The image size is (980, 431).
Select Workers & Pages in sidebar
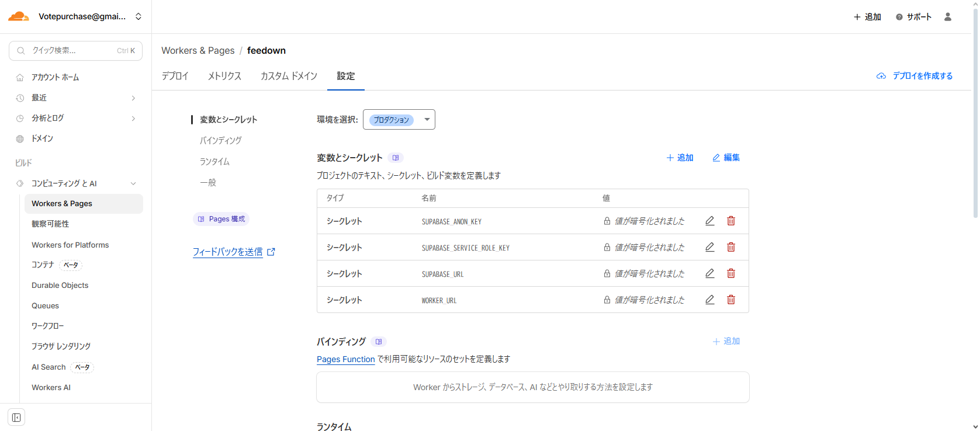coord(84,204)
